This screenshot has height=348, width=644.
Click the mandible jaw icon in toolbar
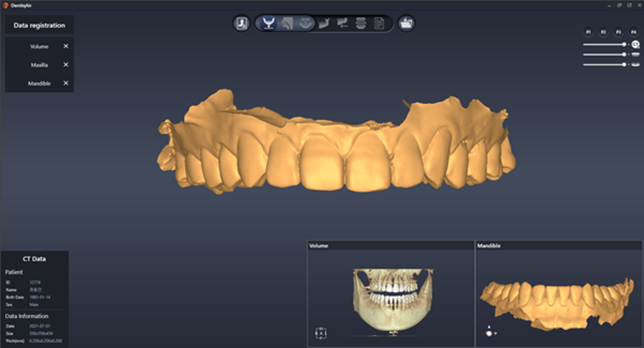(324, 24)
